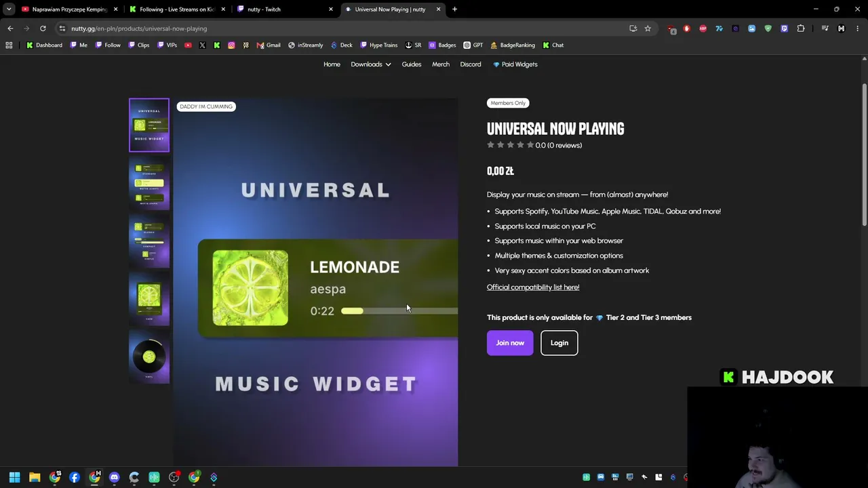Open the apps grid in bookmarks bar
Screen dimensions: 868x488
[9, 45]
